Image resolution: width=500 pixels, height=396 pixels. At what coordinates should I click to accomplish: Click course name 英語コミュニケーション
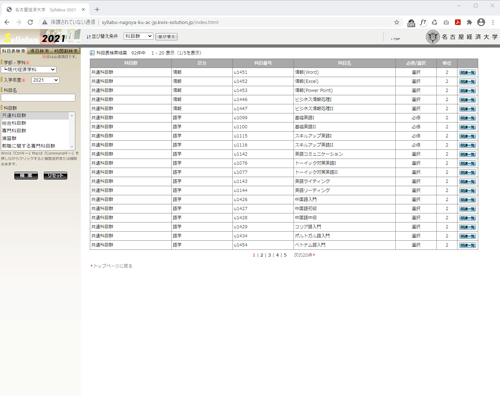[x=319, y=154]
